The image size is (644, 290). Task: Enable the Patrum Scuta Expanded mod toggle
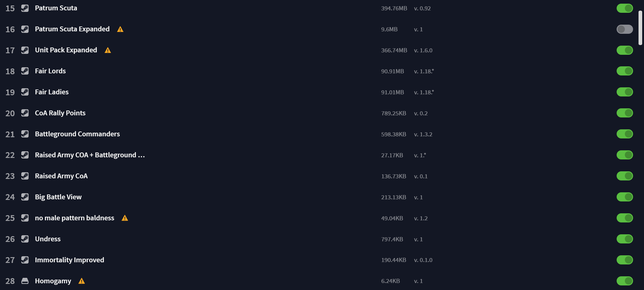coord(625,29)
